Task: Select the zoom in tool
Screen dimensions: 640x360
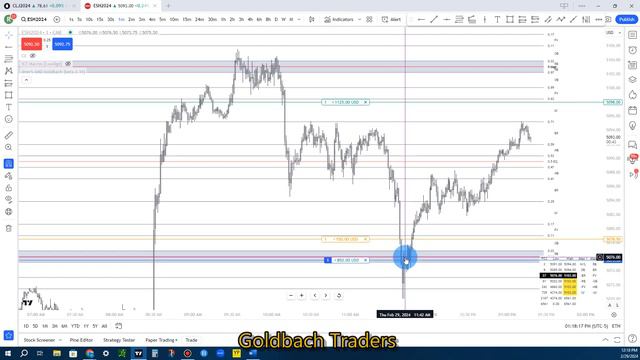Action: 9,147
